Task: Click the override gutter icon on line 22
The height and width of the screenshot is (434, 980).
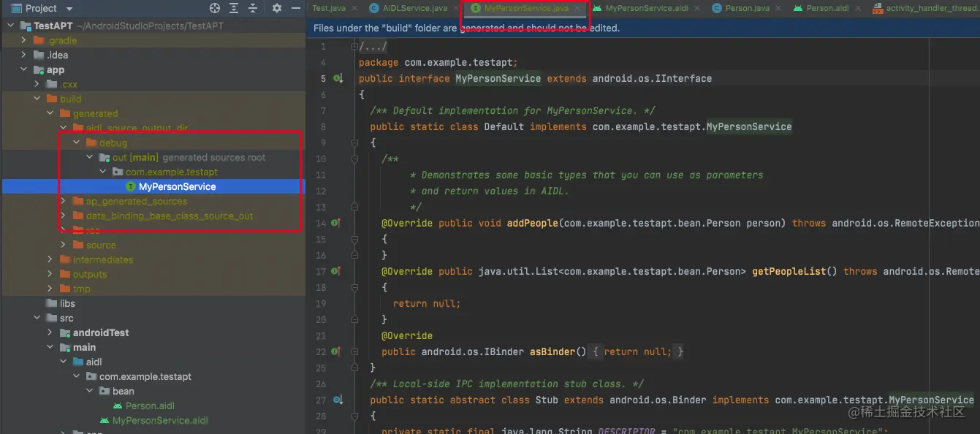Action: (336, 351)
